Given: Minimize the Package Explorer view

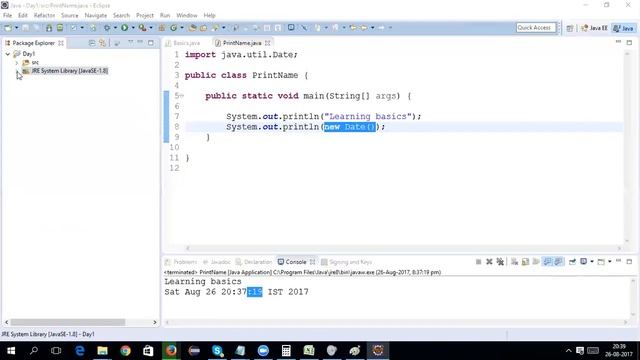Looking at the screenshot, I should click(x=140, y=42).
